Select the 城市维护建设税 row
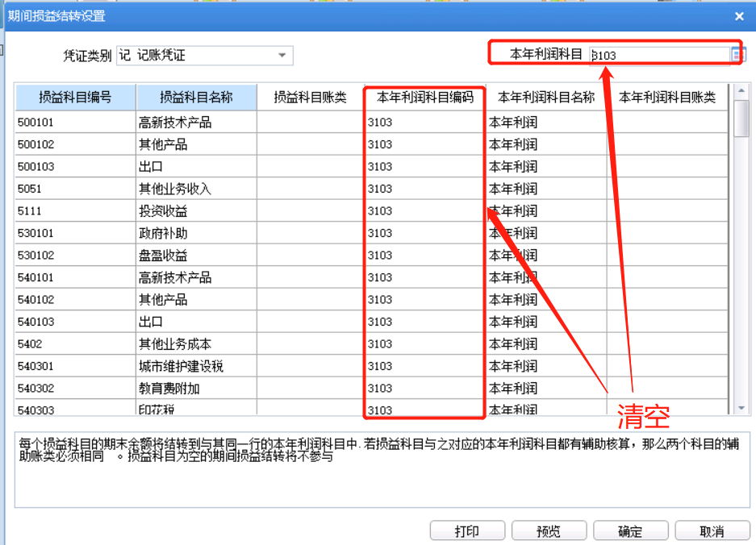The width and height of the screenshot is (756, 545). (196, 366)
